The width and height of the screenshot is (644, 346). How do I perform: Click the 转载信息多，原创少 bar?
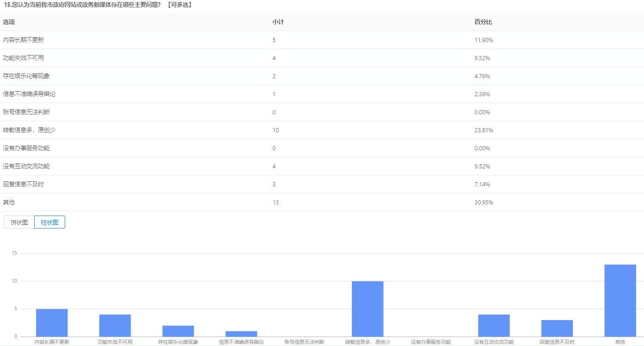click(x=368, y=309)
